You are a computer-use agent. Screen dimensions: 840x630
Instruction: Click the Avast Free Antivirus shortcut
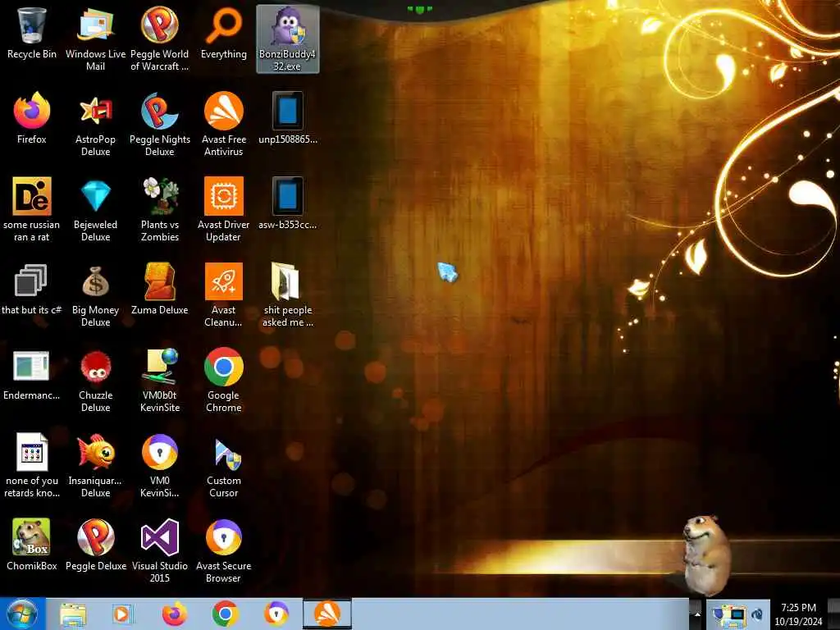pyautogui.click(x=224, y=125)
